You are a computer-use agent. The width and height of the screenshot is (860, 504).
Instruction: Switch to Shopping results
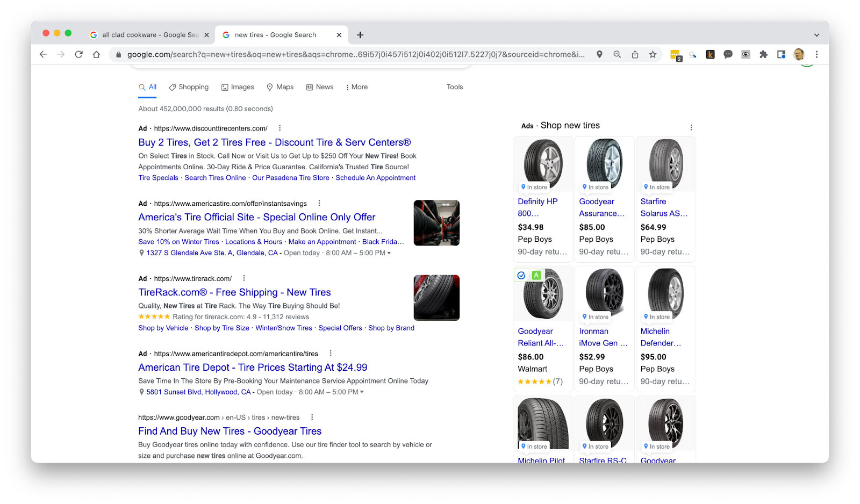(x=189, y=87)
